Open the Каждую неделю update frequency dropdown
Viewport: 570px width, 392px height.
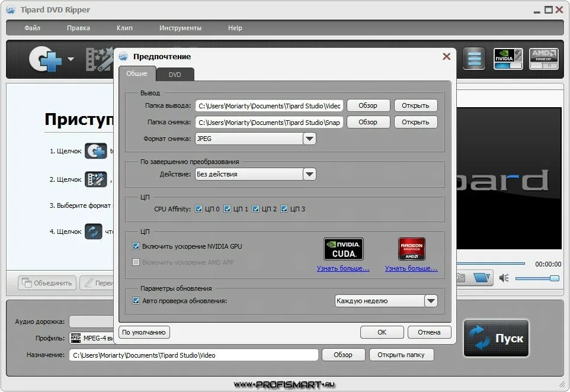[431, 301]
